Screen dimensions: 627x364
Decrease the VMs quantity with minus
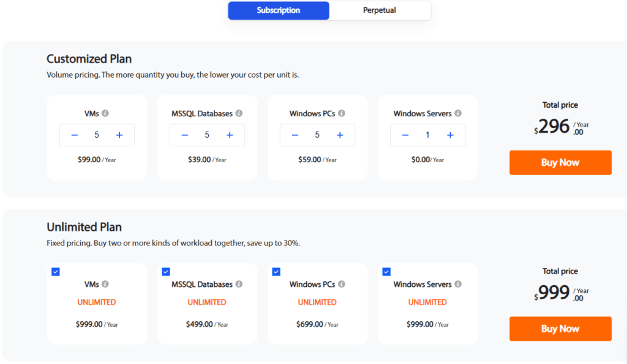[x=74, y=135]
